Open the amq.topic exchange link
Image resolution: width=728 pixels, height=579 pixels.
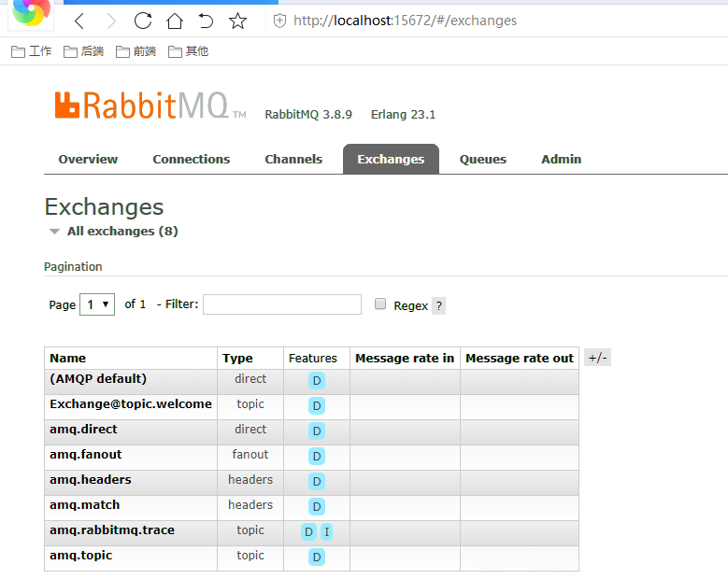click(x=80, y=556)
